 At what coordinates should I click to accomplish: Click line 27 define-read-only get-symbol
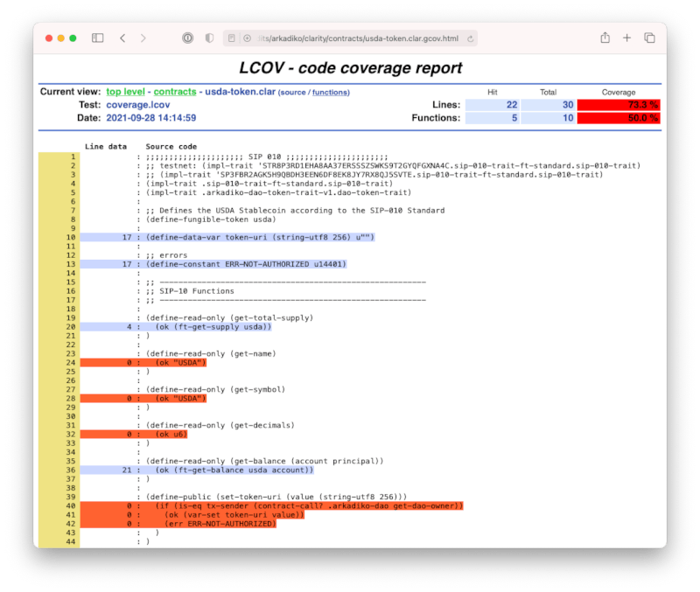point(215,389)
